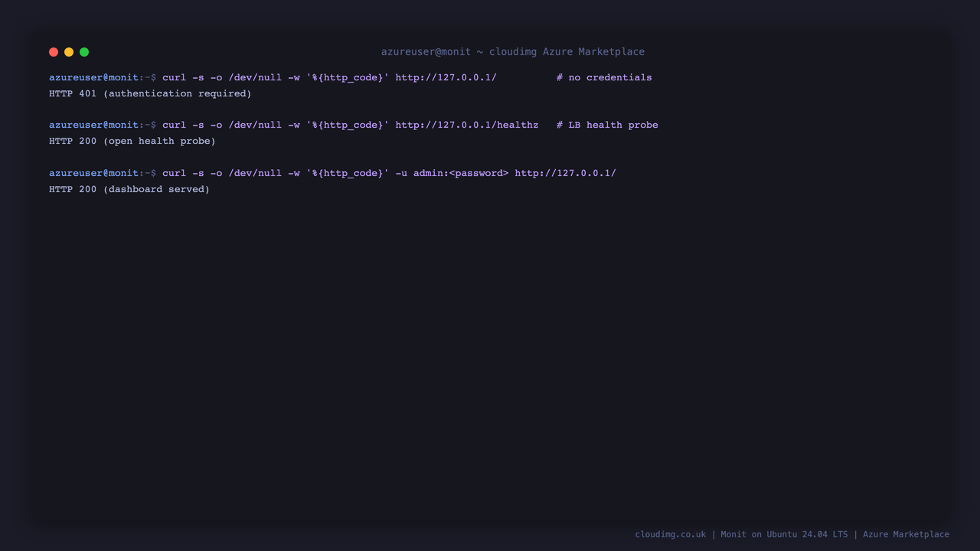The height and width of the screenshot is (551, 980).
Task: Click 'Monit on Ubuntu 24.04 LTS' footer text
Action: [784, 534]
